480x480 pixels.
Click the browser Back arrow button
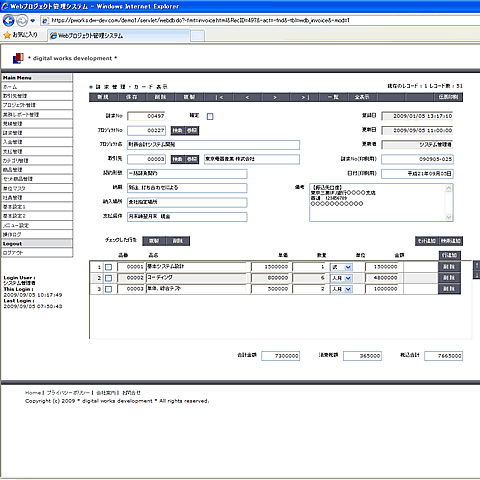(x=8, y=21)
